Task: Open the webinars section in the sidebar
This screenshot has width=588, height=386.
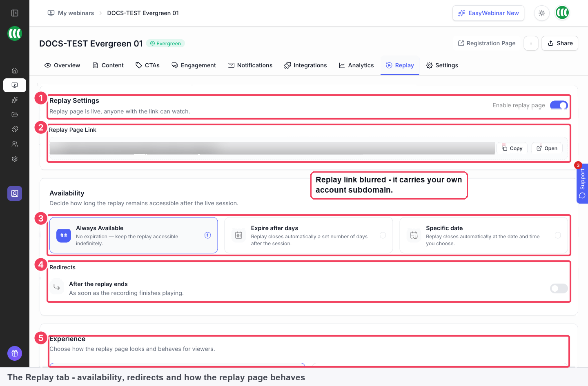Action: click(15, 85)
